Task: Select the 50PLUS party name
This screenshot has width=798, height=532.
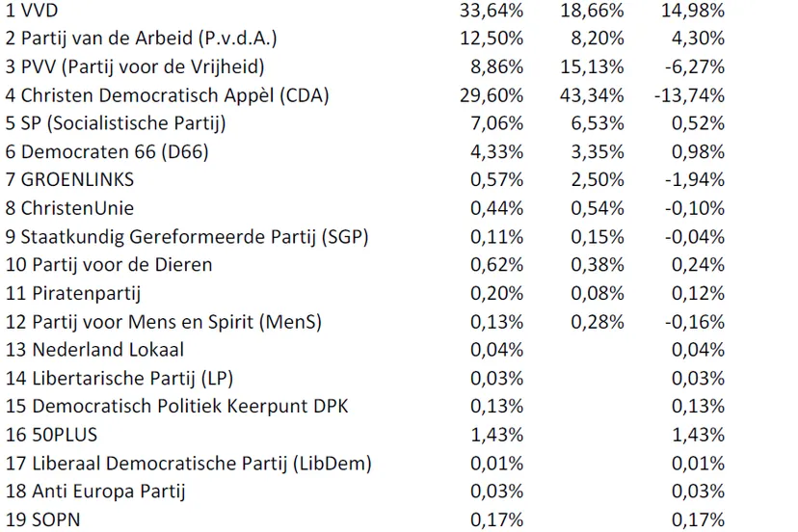Action: point(65,434)
